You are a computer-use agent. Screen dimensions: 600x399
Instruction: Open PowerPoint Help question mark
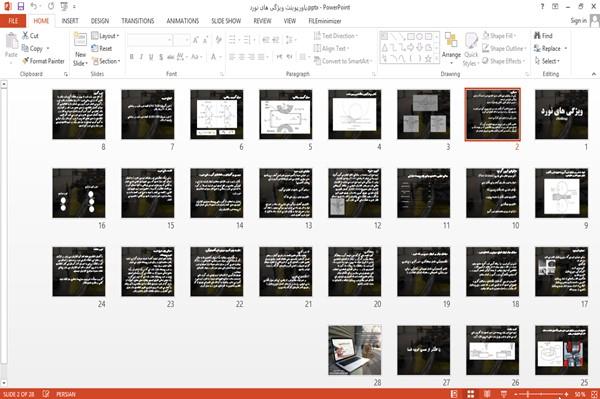click(542, 7)
